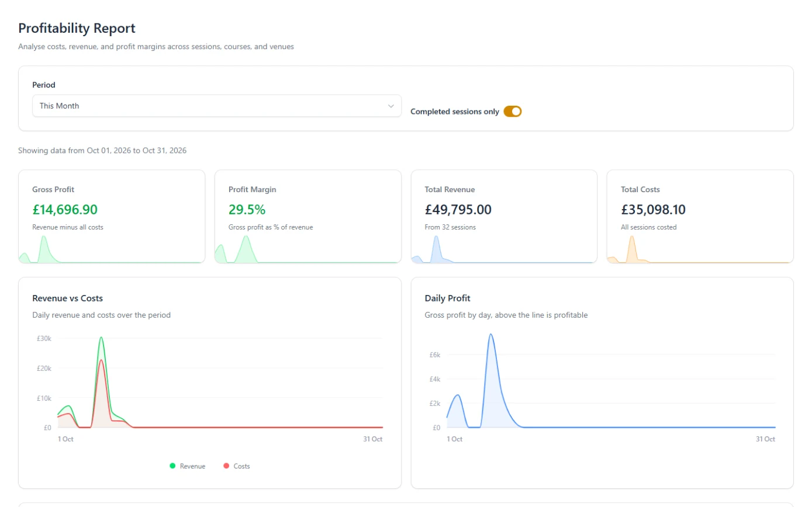Click the Revenue vs Costs chart title

coord(67,298)
